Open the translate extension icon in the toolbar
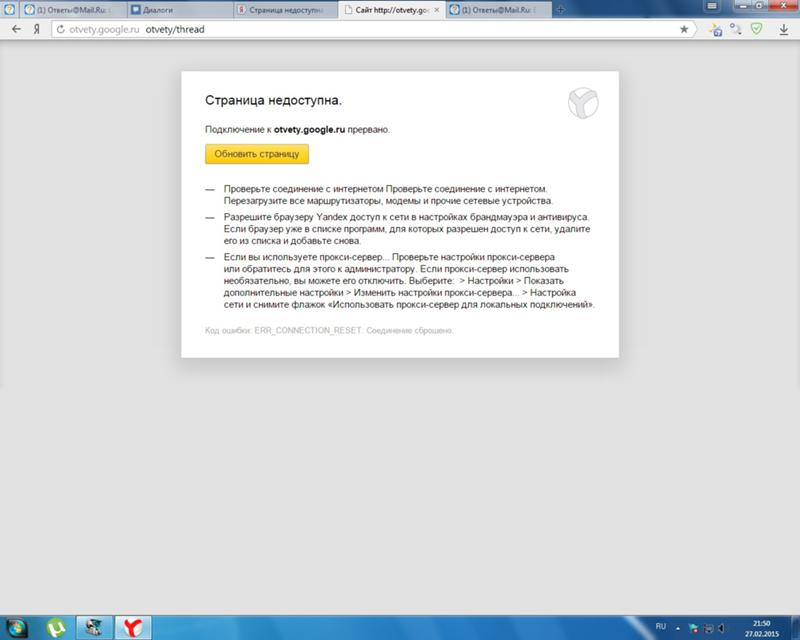Image resolution: width=800 pixels, height=640 pixels. click(735, 30)
